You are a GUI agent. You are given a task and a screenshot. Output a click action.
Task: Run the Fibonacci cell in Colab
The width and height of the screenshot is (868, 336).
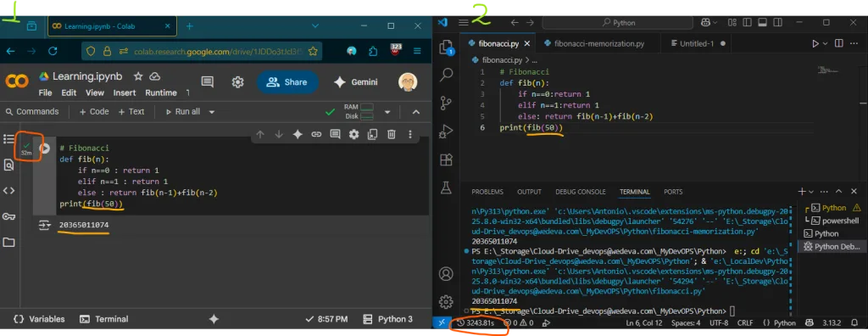(45, 148)
